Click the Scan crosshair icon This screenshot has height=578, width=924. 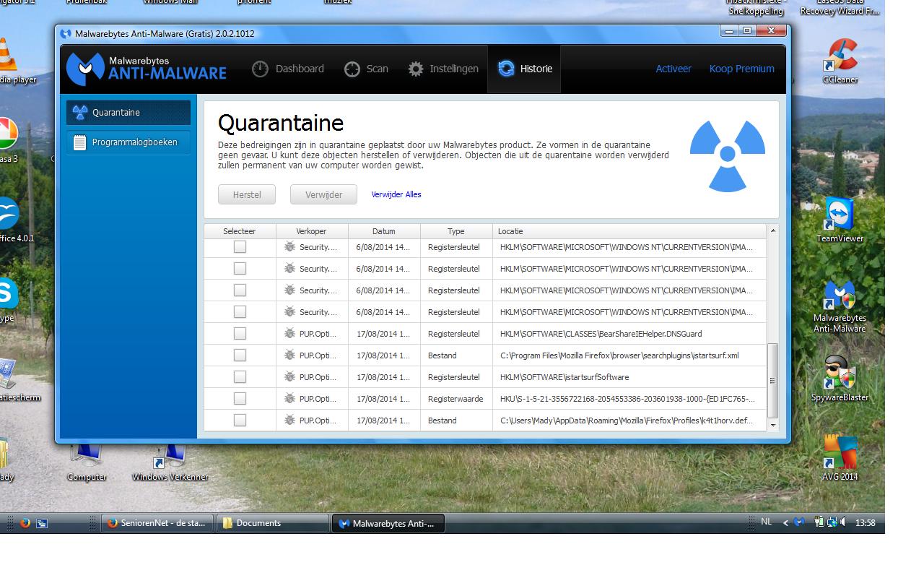[352, 69]
